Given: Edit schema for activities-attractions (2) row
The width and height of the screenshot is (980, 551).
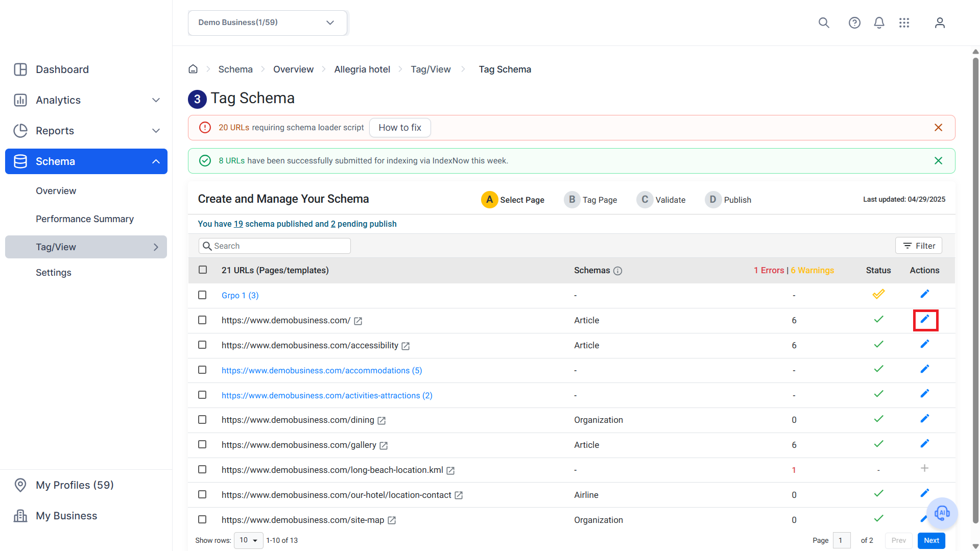Looking at the screenshot, I should (x=924, y=394).
